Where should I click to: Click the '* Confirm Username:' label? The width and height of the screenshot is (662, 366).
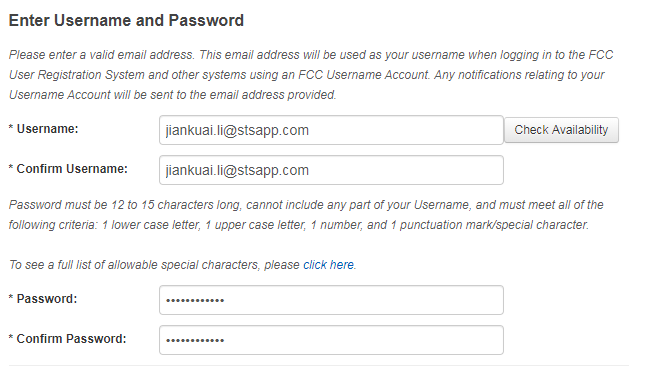(68, 169)
